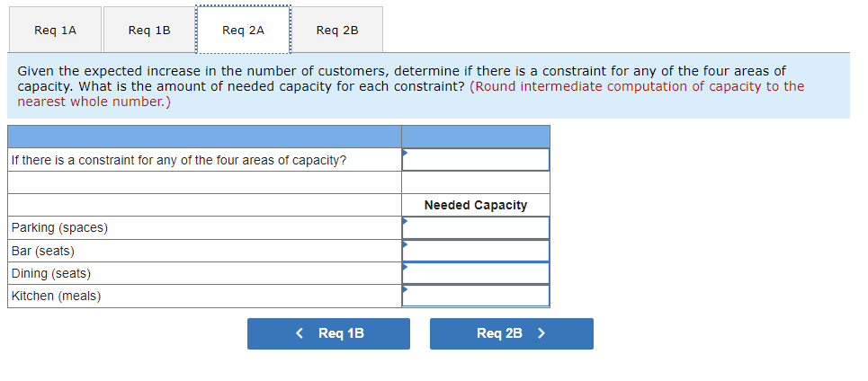Select the Bar (seats) row label
This screenshot has height=381, width=868.
[x=43, y=251]
